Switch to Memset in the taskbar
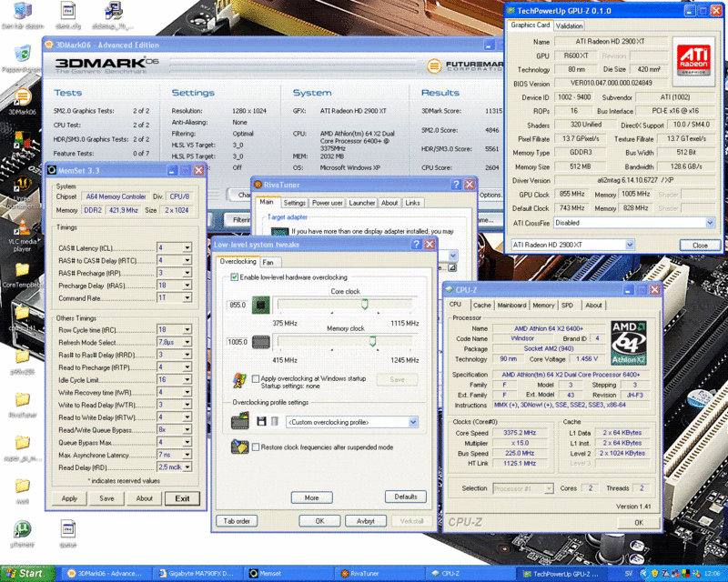The image size is (728, 582). point(288,574)
